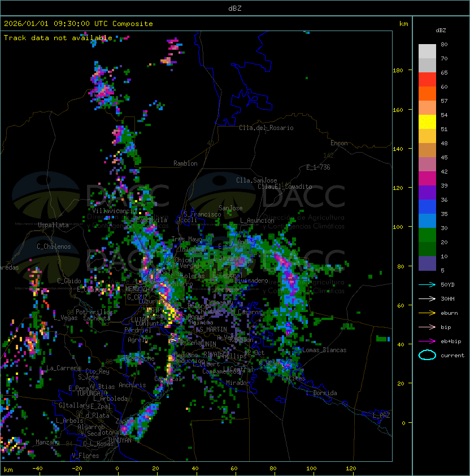Select the slate 10 dBZ color swatch
The image size is (470, 476).
coord(427,263)
